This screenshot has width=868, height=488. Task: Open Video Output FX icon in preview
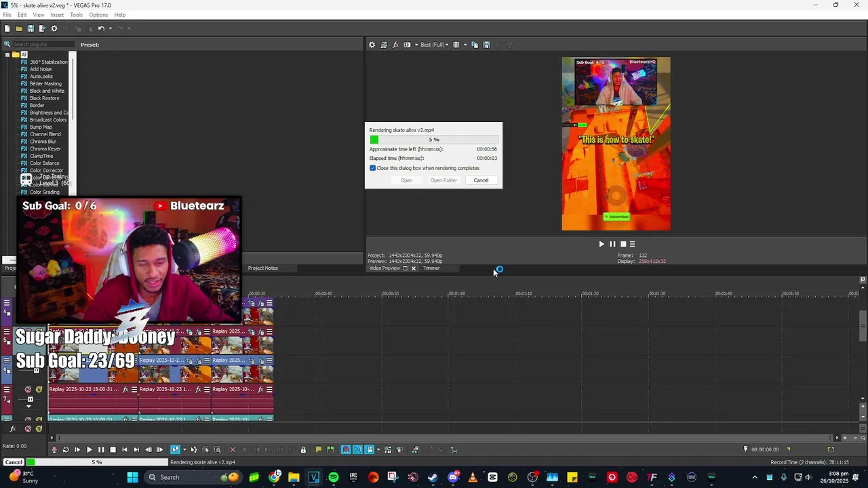tap(395, 45)
